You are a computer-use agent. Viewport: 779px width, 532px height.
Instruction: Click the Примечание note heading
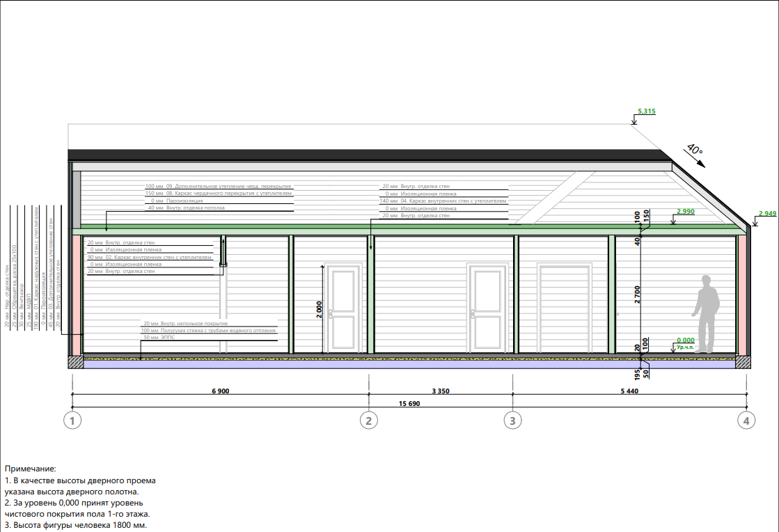(x=30, y=470)
